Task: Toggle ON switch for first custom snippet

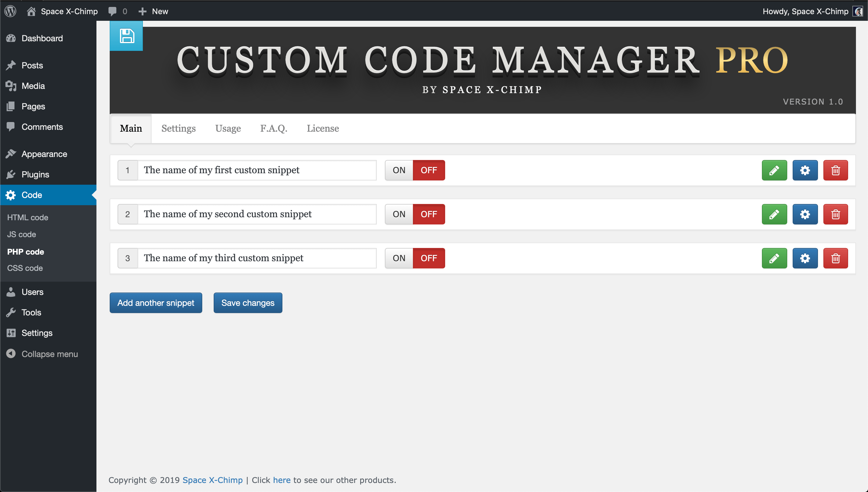Action: coord(399,170)
